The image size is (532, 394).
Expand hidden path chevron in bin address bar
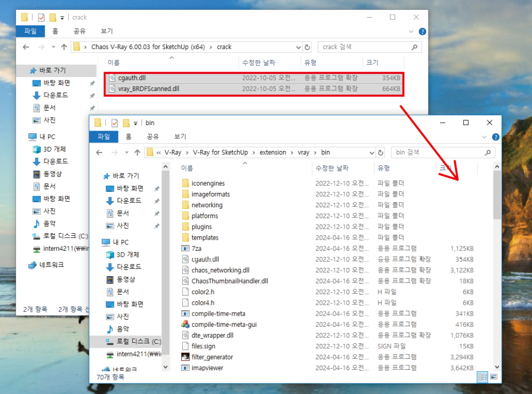click(x=159, y=153)
